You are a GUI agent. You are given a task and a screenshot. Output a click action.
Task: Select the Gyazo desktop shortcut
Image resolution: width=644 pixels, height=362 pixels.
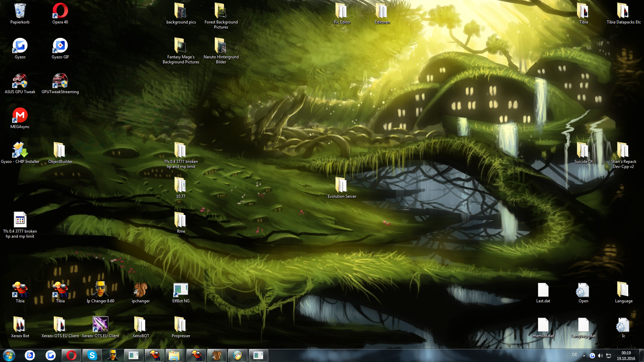[20, 48]
